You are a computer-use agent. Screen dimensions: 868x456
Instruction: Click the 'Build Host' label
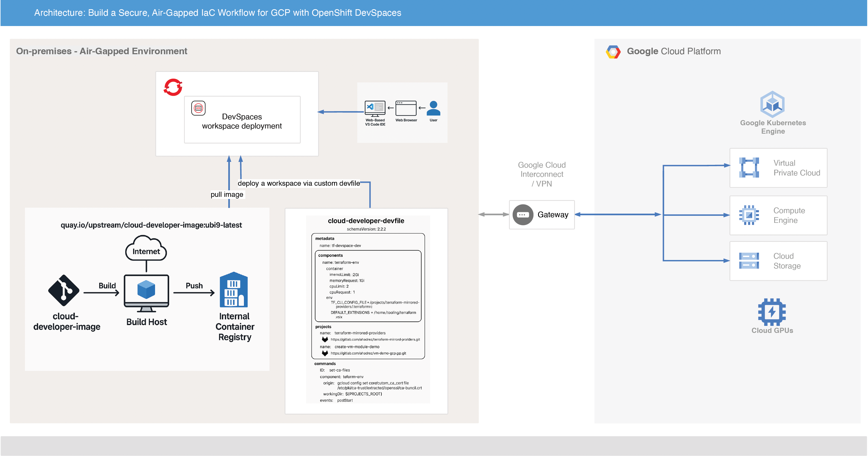[147, 322]
